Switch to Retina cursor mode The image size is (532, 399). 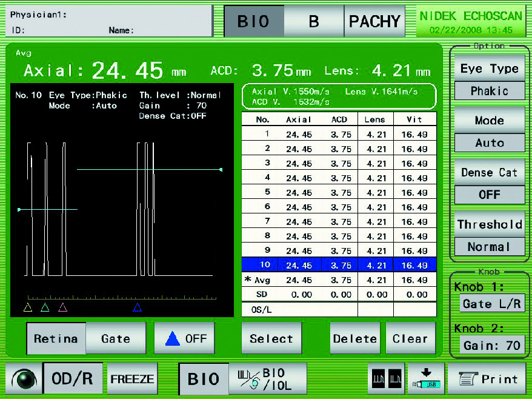(56, 338)
